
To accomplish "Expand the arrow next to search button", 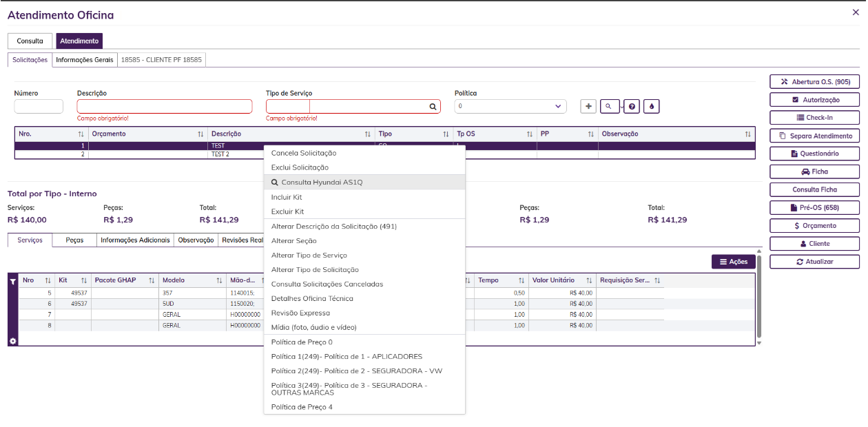I will point(621,107).
